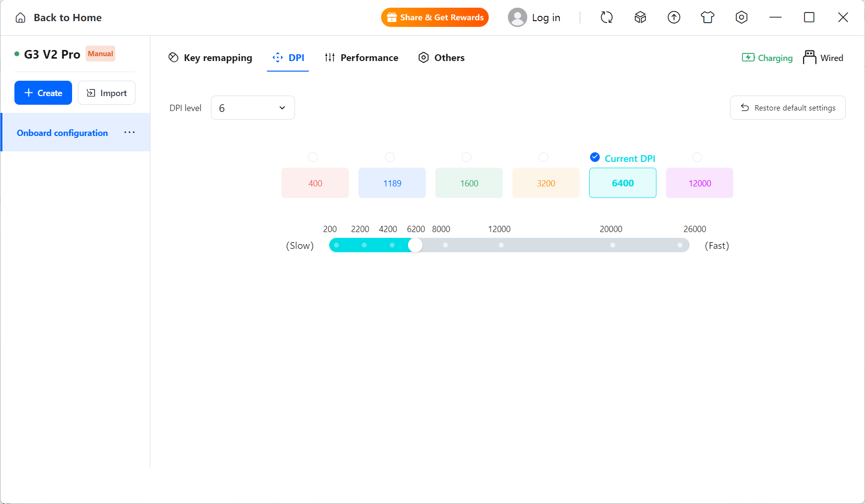Go Back to Home

(x=58, y=18)
